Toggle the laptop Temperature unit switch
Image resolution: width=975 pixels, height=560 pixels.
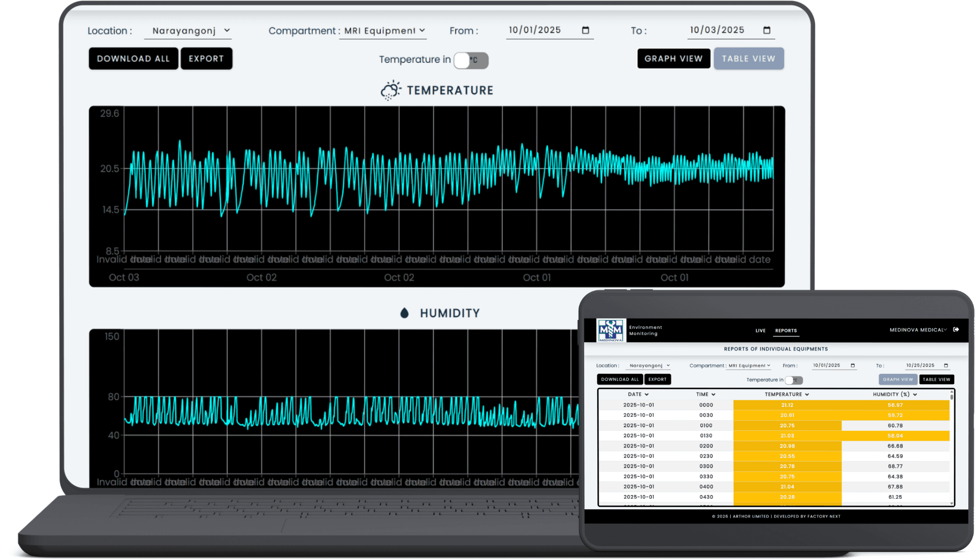471,60
